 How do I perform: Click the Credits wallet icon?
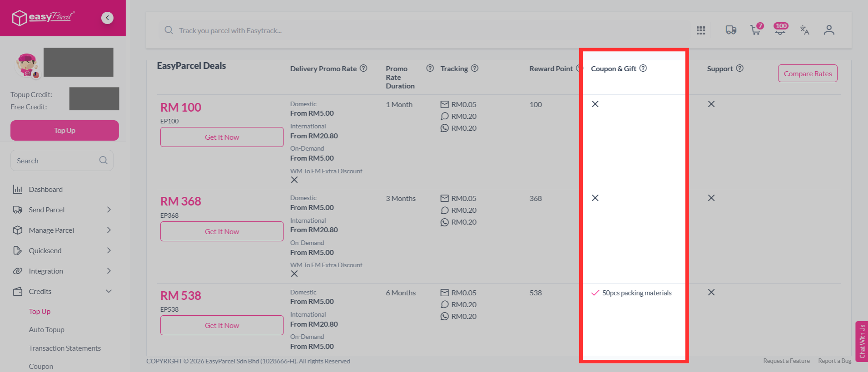tap(18, 291)
